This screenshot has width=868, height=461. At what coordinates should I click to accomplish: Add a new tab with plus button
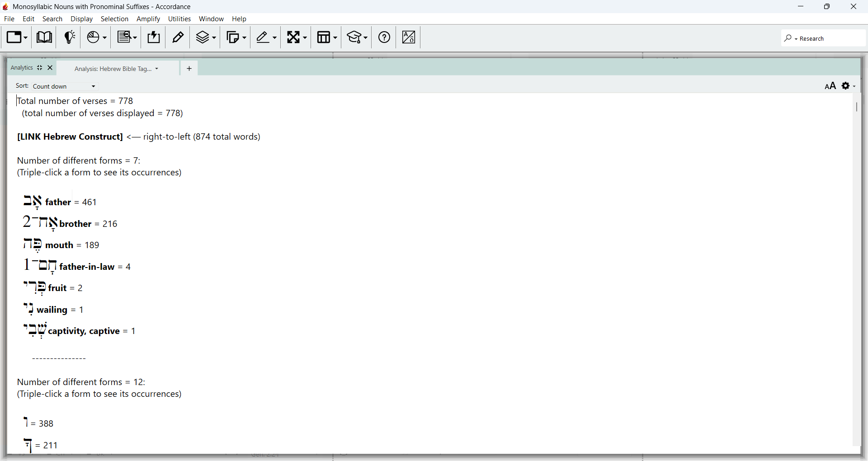point(189,69)
